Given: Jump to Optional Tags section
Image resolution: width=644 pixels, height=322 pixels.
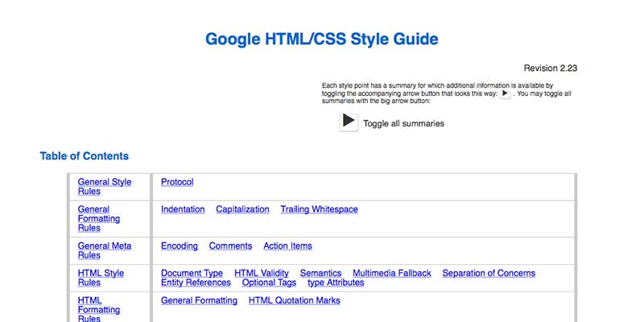Looking at the screenshot, I should point(269,283).
